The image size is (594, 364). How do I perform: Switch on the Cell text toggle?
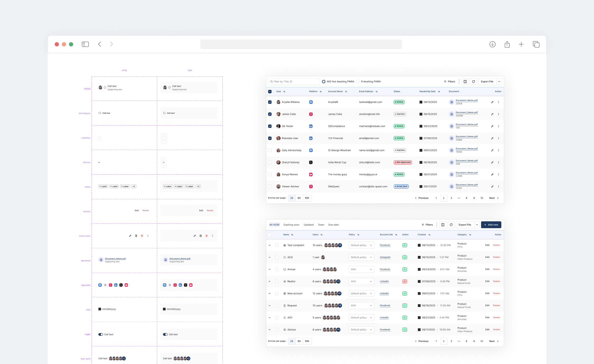(101, 334)
